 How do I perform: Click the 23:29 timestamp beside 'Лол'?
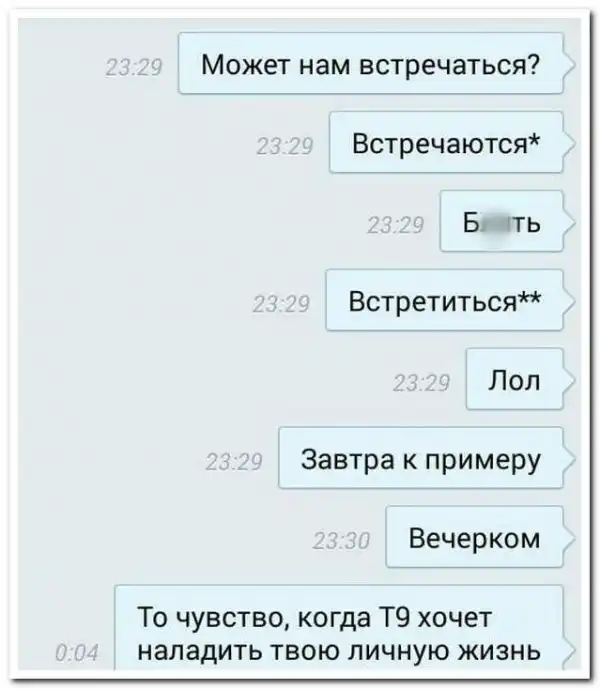(x=422, y=383)
